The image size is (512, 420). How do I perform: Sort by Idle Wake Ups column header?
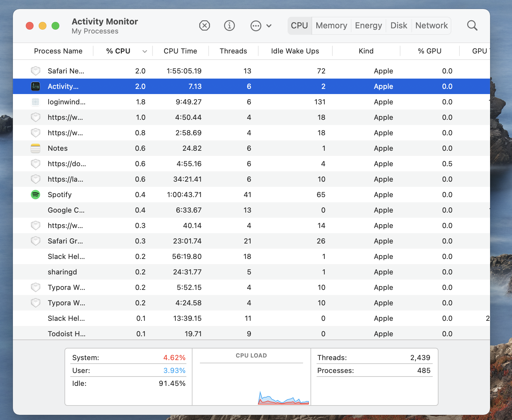pyautogui.click(x=295, y=51)
